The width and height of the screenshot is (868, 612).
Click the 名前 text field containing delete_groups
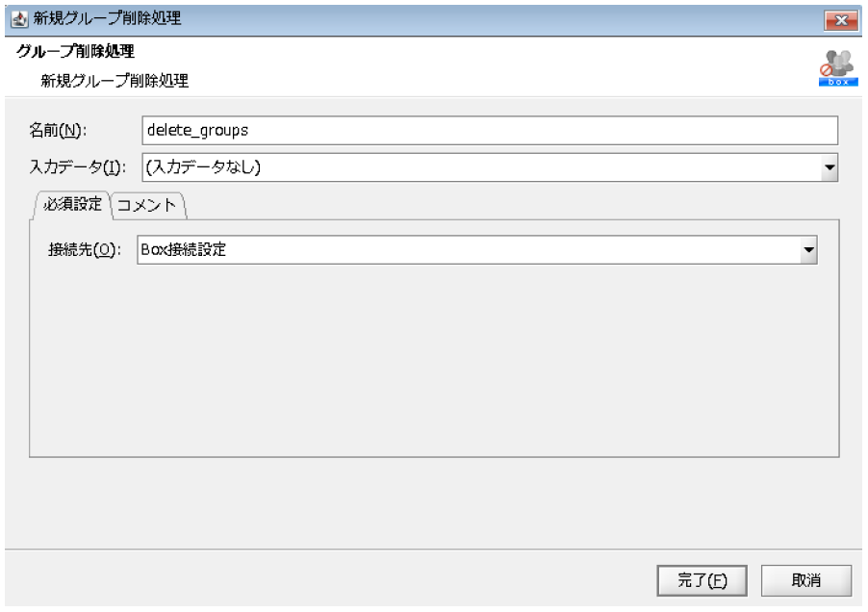[x=489, y=130]
